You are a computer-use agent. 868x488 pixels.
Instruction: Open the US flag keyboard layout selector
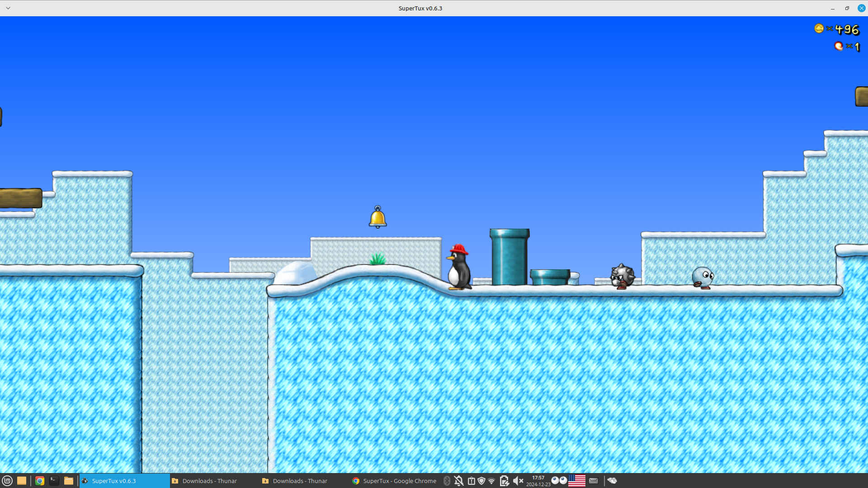click(576, 481)
